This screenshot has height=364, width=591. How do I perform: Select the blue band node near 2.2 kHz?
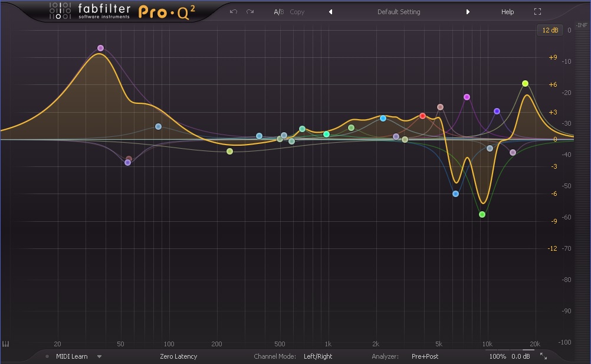coord(383,119)
